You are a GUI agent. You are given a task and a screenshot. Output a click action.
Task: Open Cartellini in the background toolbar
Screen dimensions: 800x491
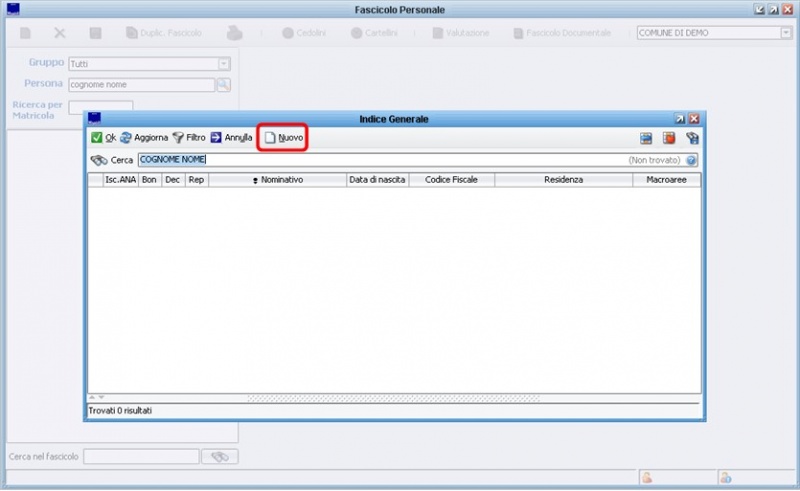(x=374, y=33)
